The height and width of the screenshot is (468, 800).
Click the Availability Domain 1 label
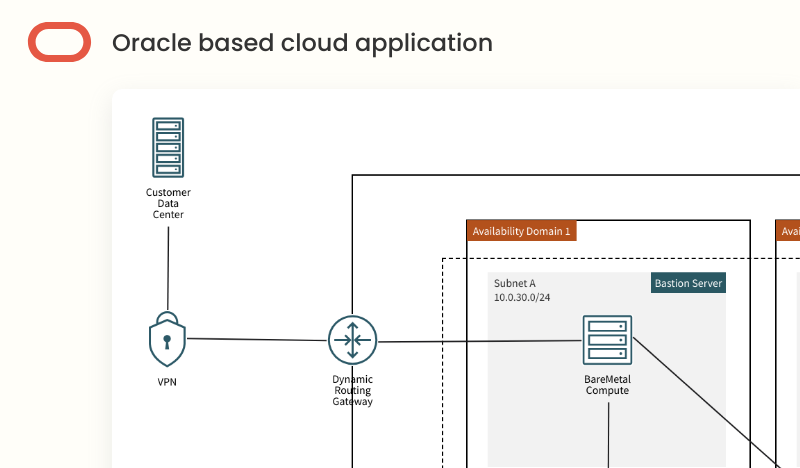[521, 231]
